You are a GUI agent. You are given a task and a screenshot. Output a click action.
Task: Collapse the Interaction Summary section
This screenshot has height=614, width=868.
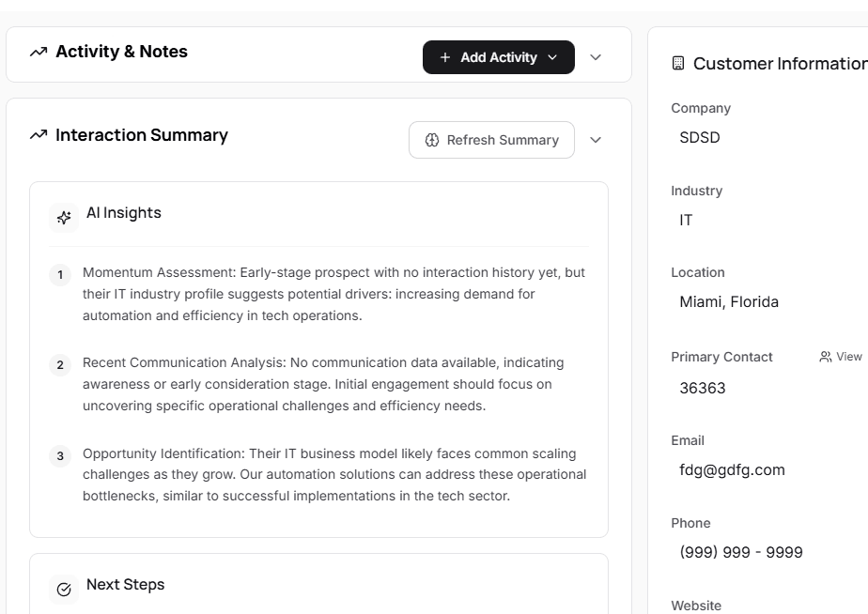click(x=596, y=140)
